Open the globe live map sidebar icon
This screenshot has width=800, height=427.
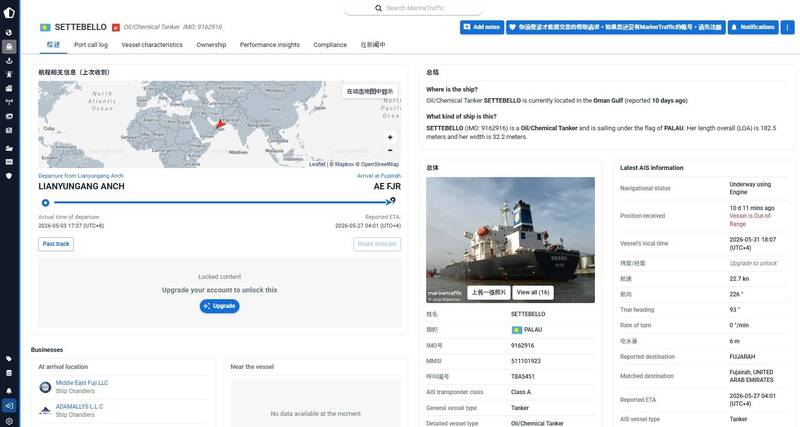pos(9,32)
